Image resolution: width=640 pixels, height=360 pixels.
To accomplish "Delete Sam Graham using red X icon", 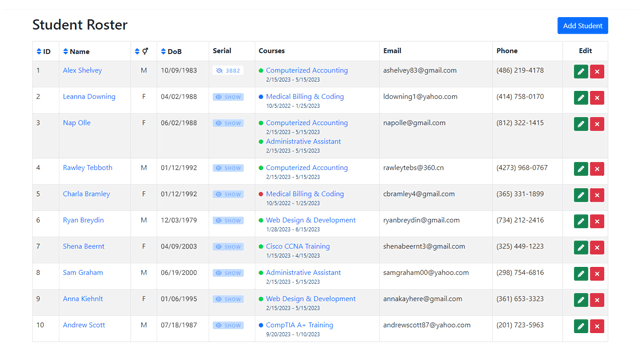I will [x=597, y=273].
